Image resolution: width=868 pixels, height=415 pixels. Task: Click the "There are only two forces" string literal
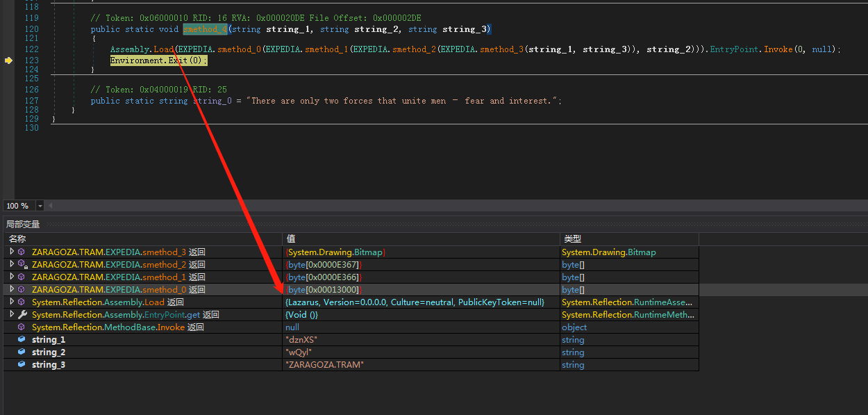(403, 101)
